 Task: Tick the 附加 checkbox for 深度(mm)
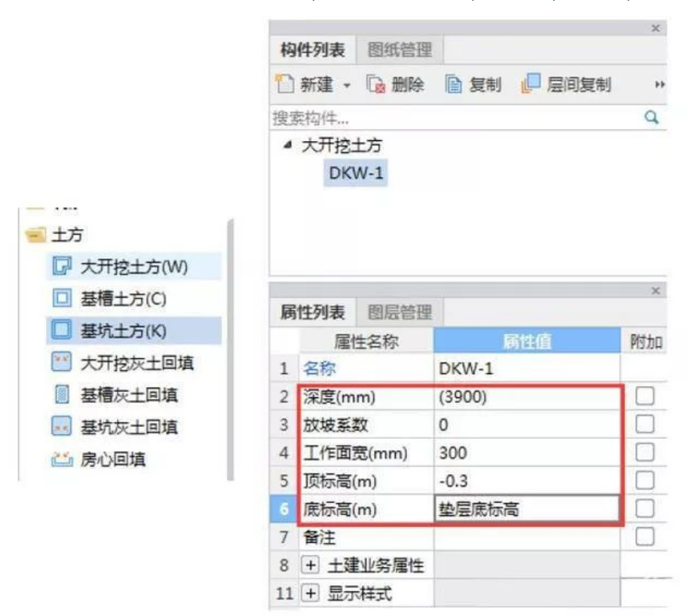pos(644,396)
